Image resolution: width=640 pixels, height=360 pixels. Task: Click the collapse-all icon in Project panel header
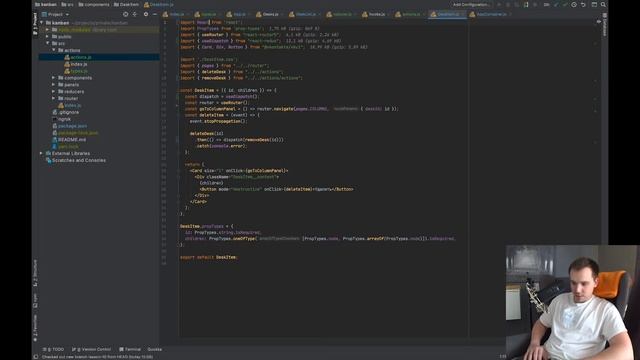click(135, 14)
